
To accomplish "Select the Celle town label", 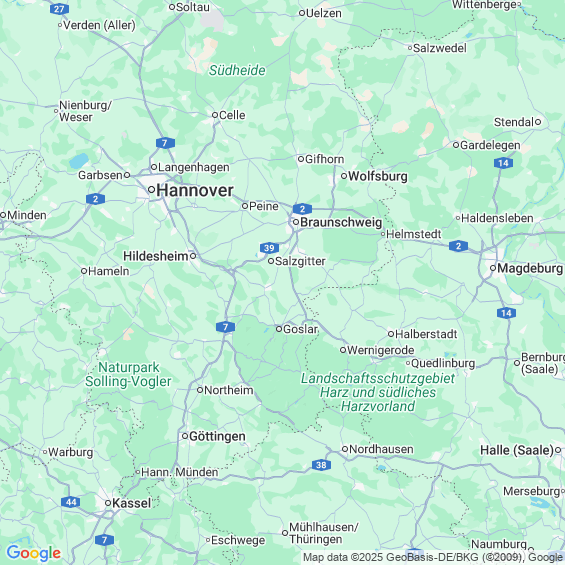I will [x=232, y=115].
